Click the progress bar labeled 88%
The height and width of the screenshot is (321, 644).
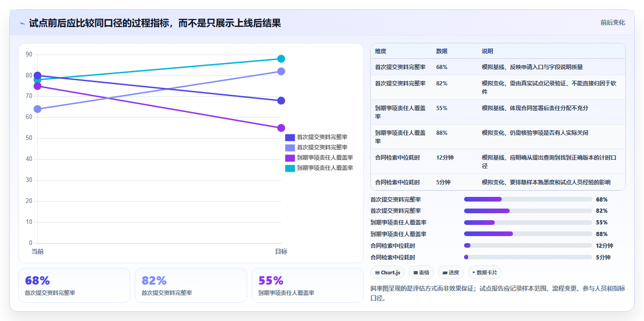(528, 234)
